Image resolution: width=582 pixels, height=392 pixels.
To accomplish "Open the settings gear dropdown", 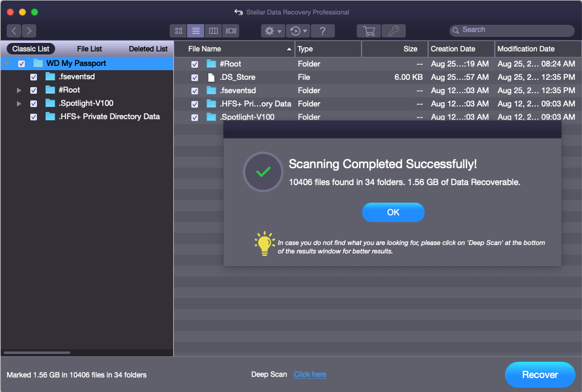I will pyautogui.click(x=273, y=31).
